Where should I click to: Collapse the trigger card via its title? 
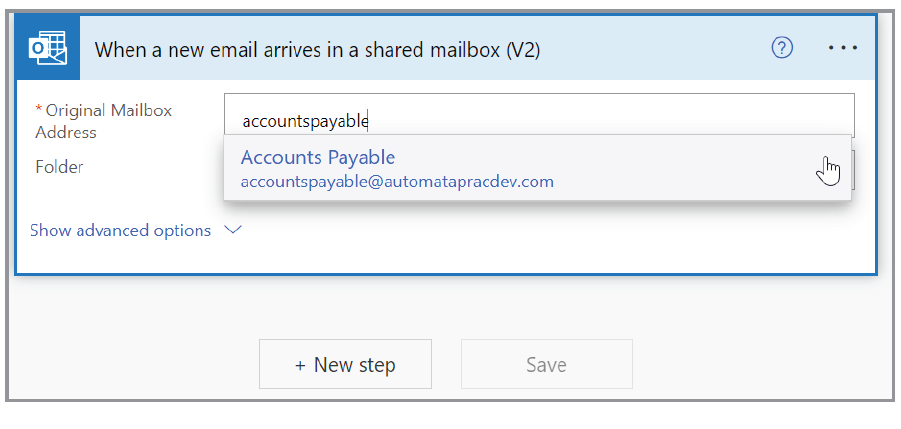coord(317,49)
